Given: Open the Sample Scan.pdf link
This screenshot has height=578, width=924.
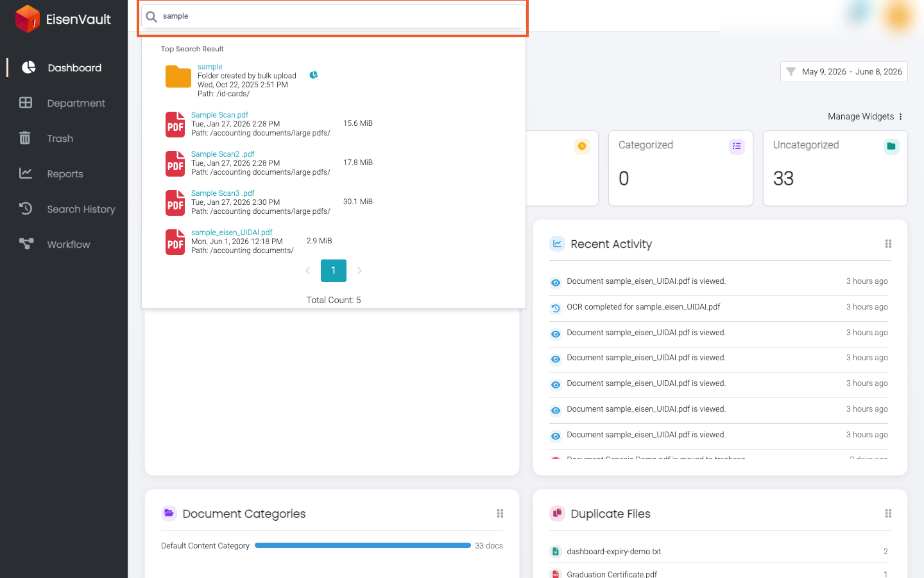Looking at the screenshot, I should (x=219, y=115).
